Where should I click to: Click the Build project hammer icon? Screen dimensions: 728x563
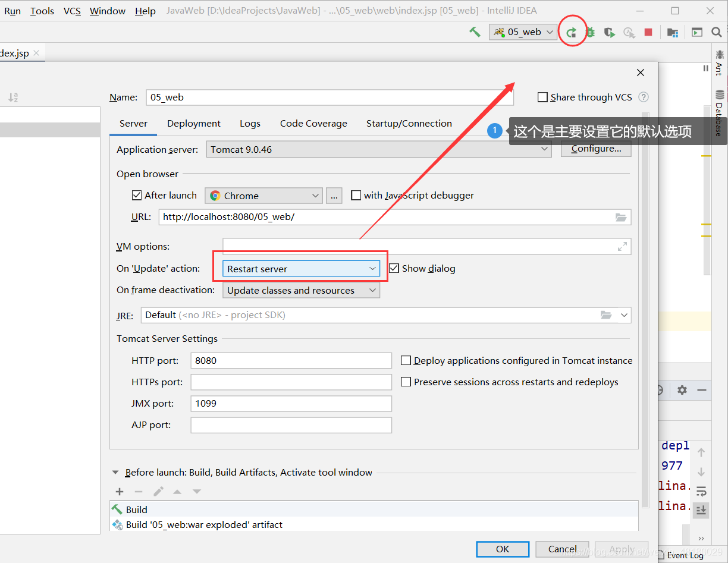(475, 32)
